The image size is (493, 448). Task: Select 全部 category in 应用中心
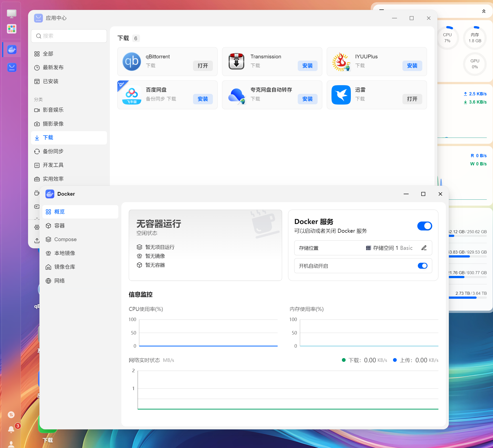pyautogui.click(x=69, y=54)
